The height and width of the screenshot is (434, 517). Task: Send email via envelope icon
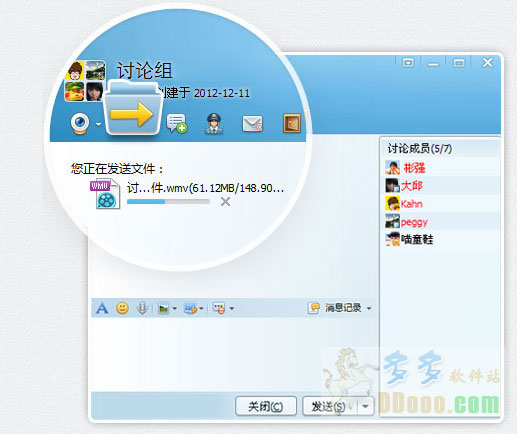[x=252, y=124]
